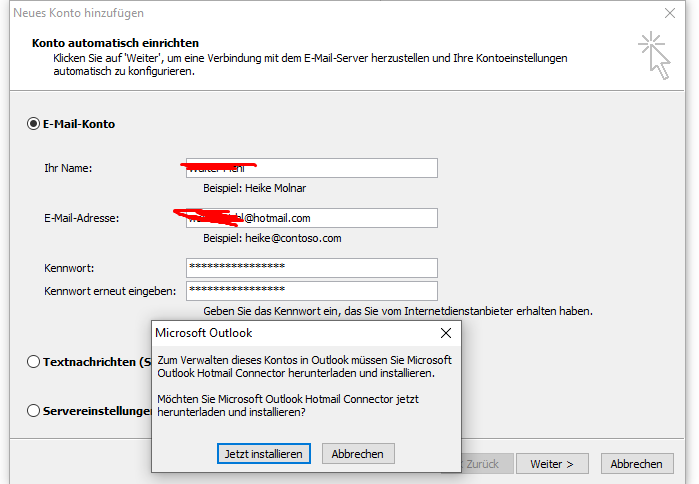Click the partially hidden 'Zurück' button
The image size is (699, 484).
(x=488, y=464)
